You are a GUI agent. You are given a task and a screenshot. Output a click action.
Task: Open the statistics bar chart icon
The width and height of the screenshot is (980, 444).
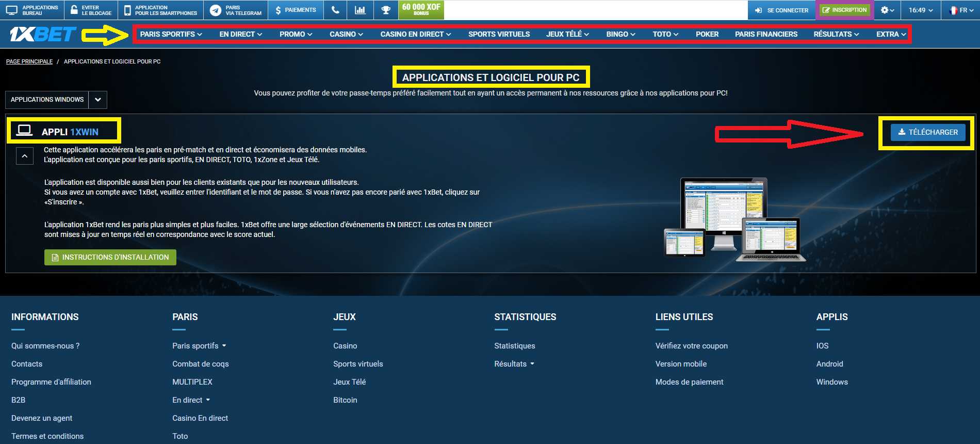click(360, 10)
